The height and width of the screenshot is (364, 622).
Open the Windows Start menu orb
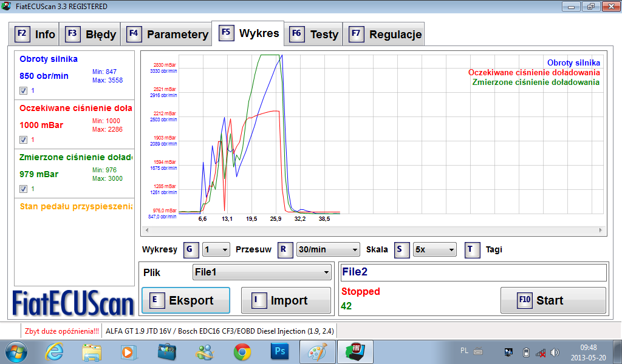pyautogui.click(x=16, y=352)
